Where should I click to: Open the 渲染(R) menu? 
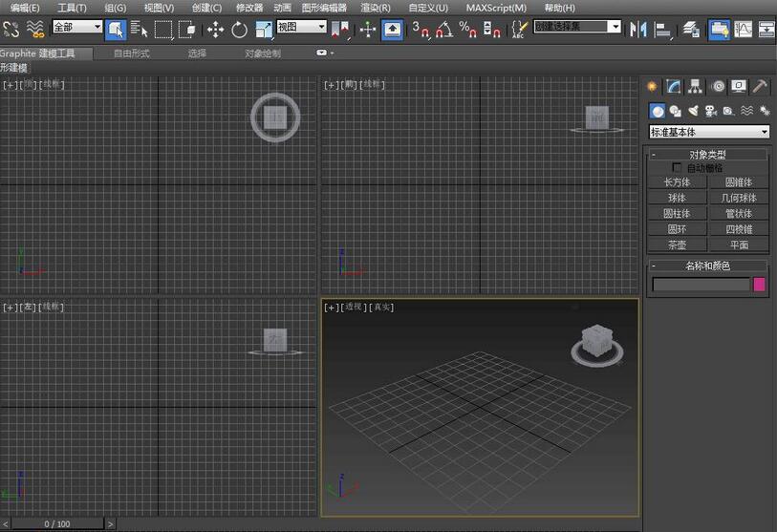pyautogui.click(x=375, y=8)
